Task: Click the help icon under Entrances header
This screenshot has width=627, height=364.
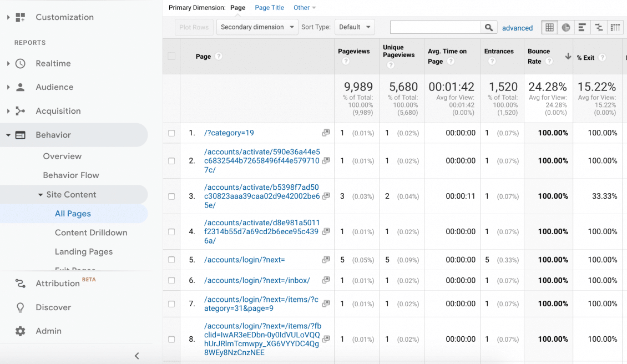Action: [492, 61]
